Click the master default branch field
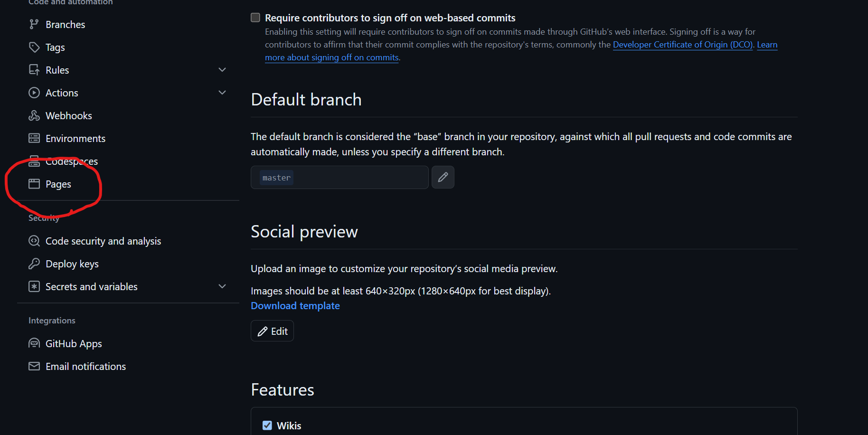This screenshot has width=868, height=435. tap(340, 177)
